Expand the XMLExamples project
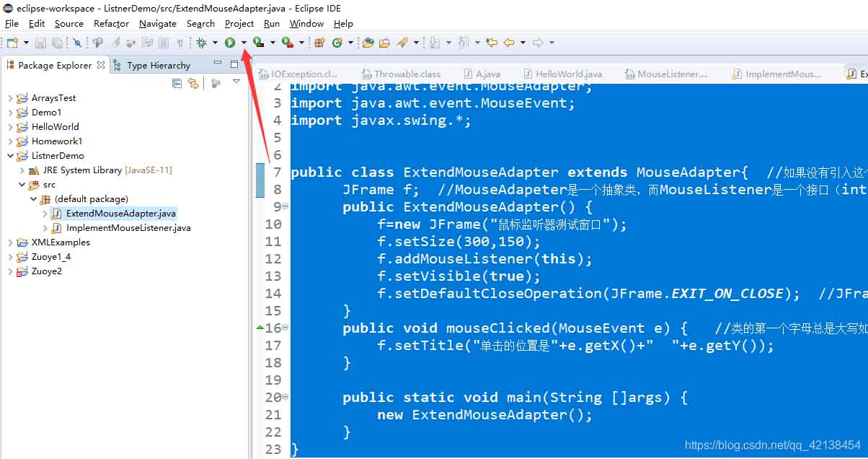This screenshot has height=459, width=868. click(10, 242)
